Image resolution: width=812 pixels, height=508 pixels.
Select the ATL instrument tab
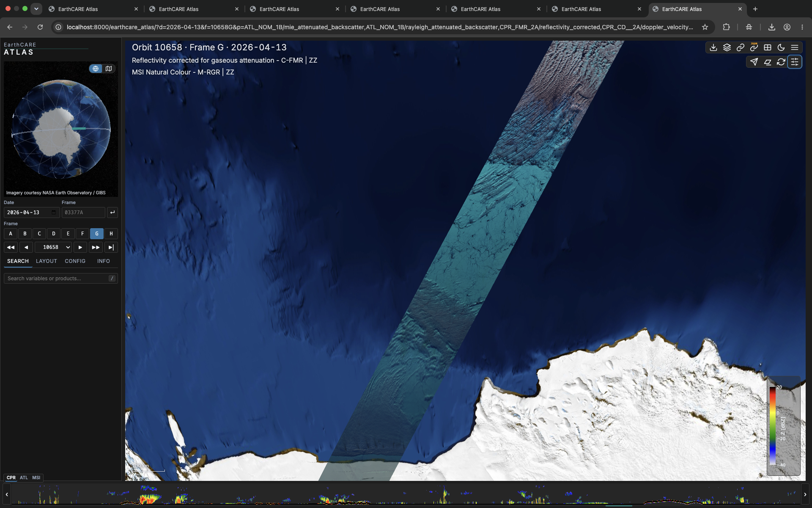tap(24, 478)
